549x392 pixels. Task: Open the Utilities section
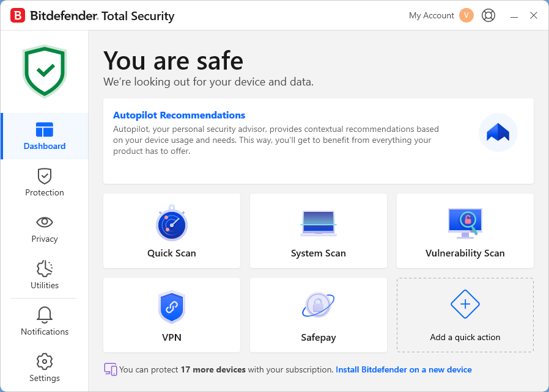pyautogui.click(x=44, y=275)
